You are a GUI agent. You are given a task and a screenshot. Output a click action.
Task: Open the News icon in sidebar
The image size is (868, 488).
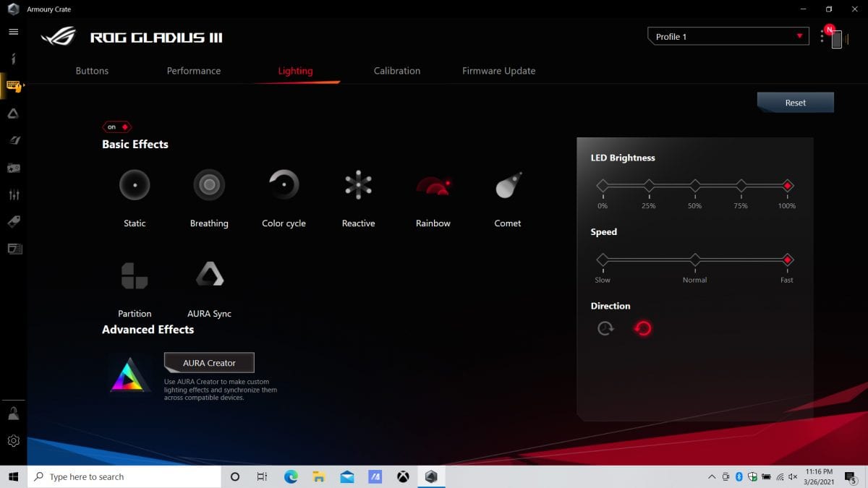13,249
